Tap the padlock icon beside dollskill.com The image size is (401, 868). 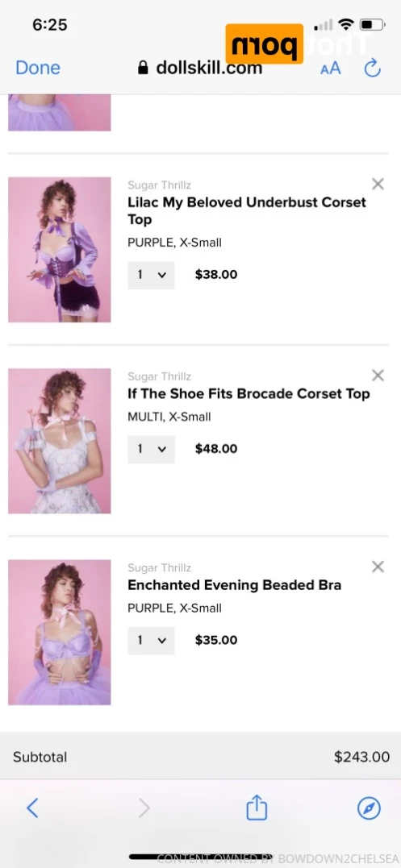click(x=143, y=68)
